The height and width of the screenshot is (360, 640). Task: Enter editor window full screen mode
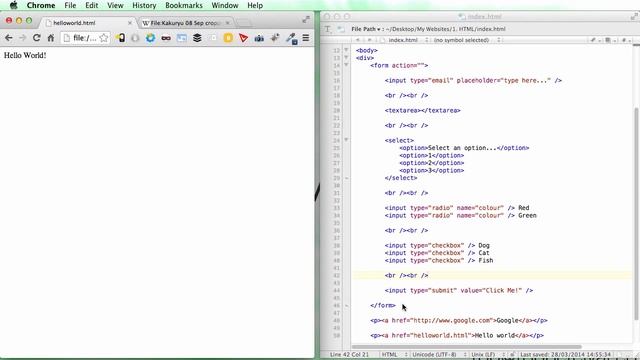click(634, 16)
